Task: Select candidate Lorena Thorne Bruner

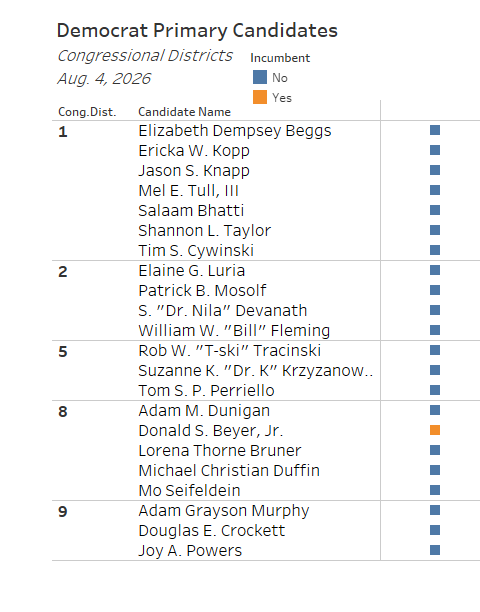Action: pos(220,450)
